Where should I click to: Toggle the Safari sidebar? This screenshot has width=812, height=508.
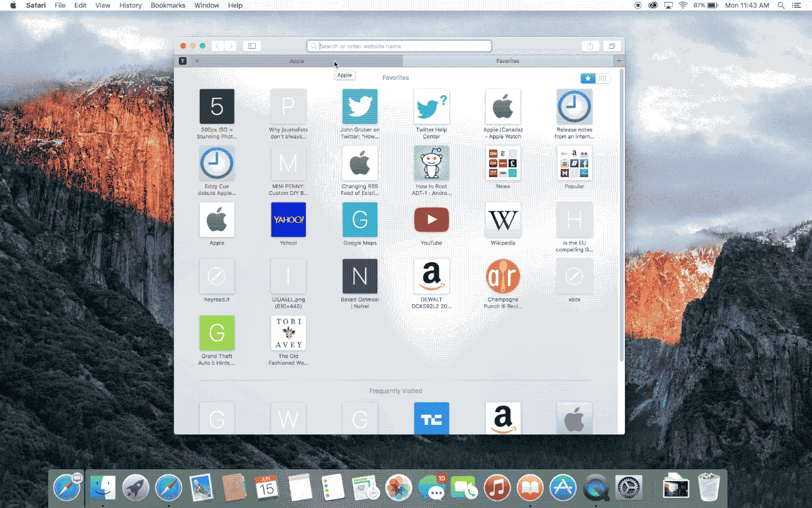(252, 46)
